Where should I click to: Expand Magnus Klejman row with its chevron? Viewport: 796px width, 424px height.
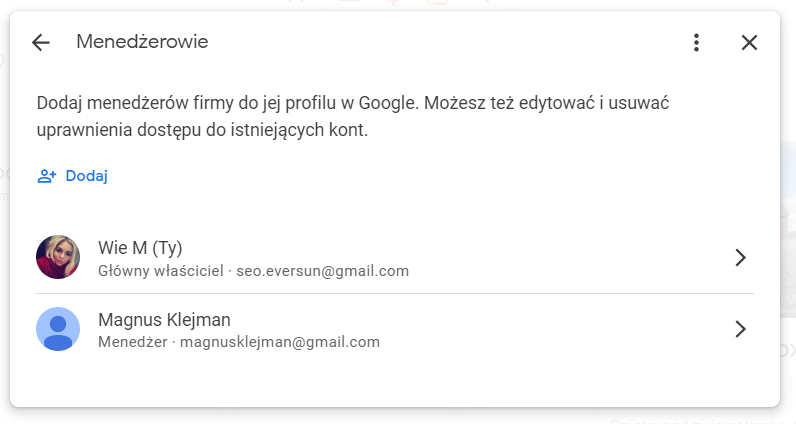(x=741, y=329)
